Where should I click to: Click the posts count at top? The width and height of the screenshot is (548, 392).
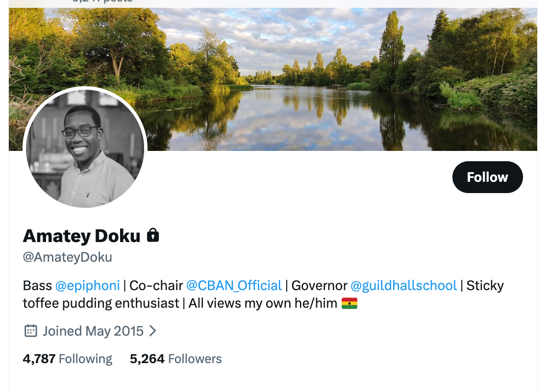[103, 1]
